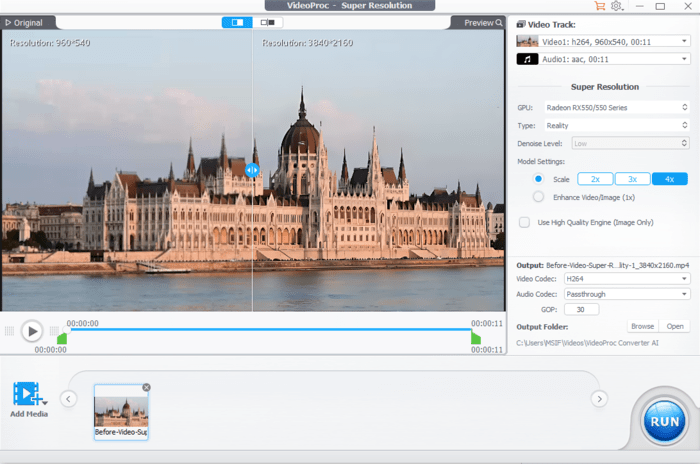
Task: Open the Add Media dropdown arrow
Action: click(45, 403)
